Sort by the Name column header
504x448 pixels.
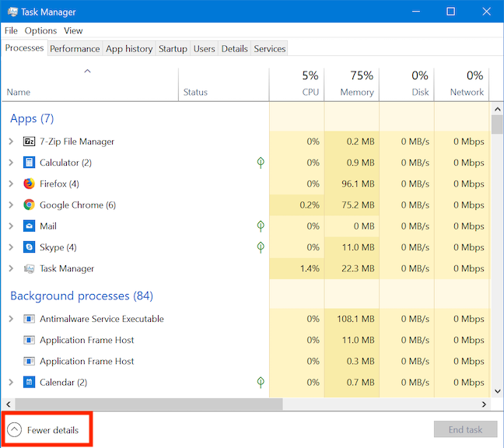tap(90, 85)
